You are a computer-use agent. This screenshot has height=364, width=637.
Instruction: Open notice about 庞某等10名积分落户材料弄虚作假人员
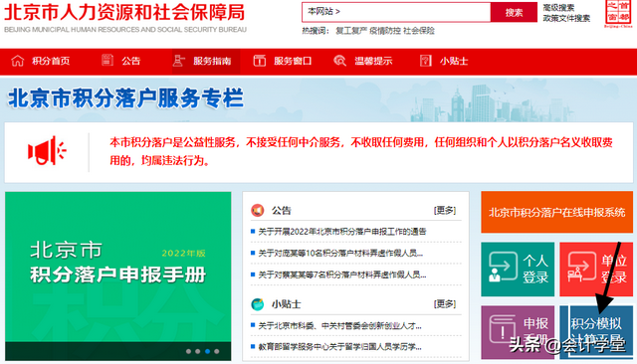pos(340,254)
